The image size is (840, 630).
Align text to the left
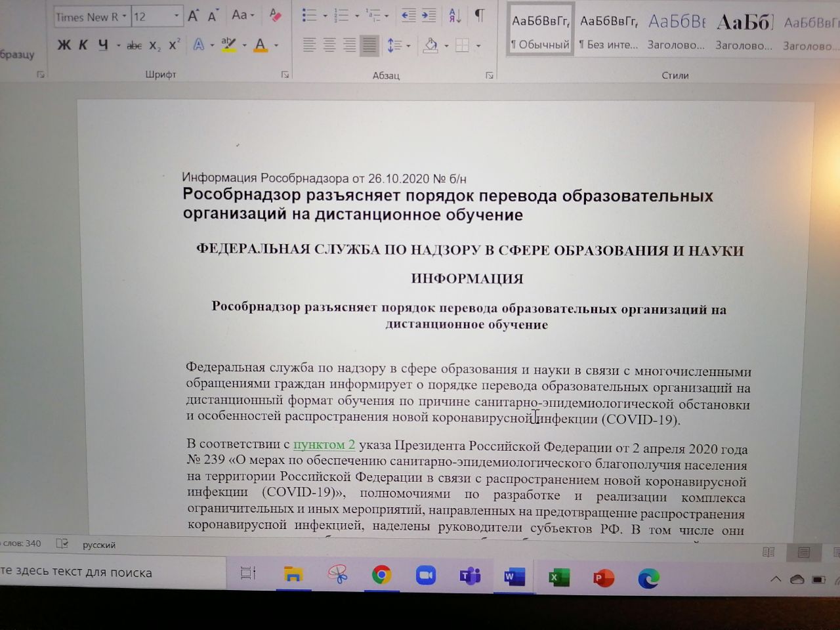coord(309,45)
